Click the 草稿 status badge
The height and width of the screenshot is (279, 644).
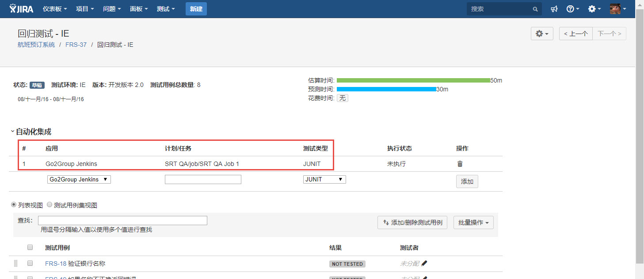click(x=37, y=85)
